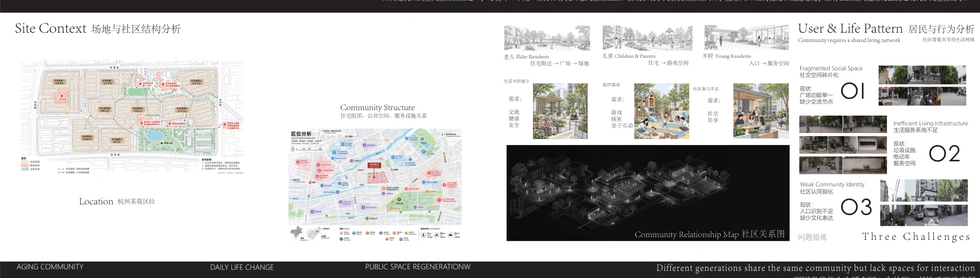
Task: Click the '问题提炼' label
Action: (x=812, y=237)
